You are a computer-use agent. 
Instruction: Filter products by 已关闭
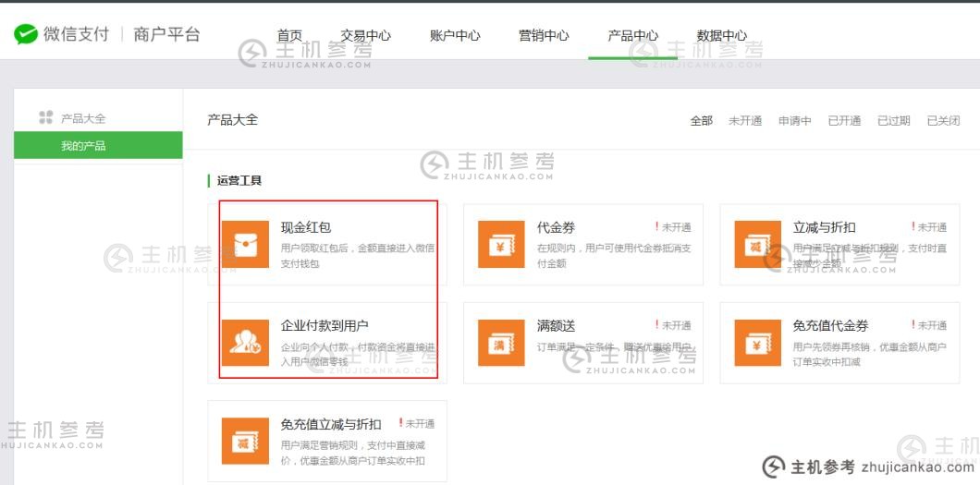[x=943, y=121]
